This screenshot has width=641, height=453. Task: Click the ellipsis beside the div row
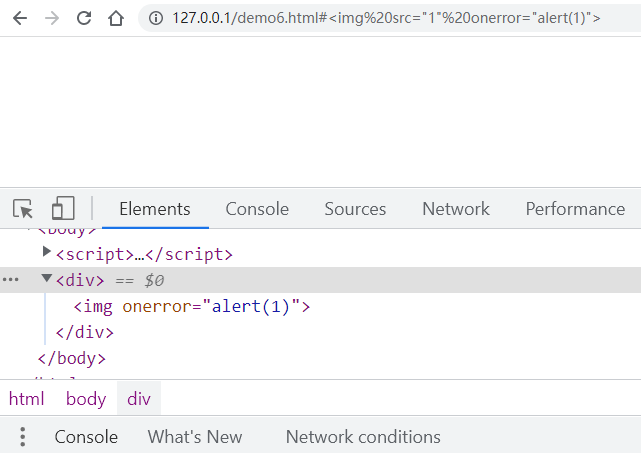[x=11, y=280]
